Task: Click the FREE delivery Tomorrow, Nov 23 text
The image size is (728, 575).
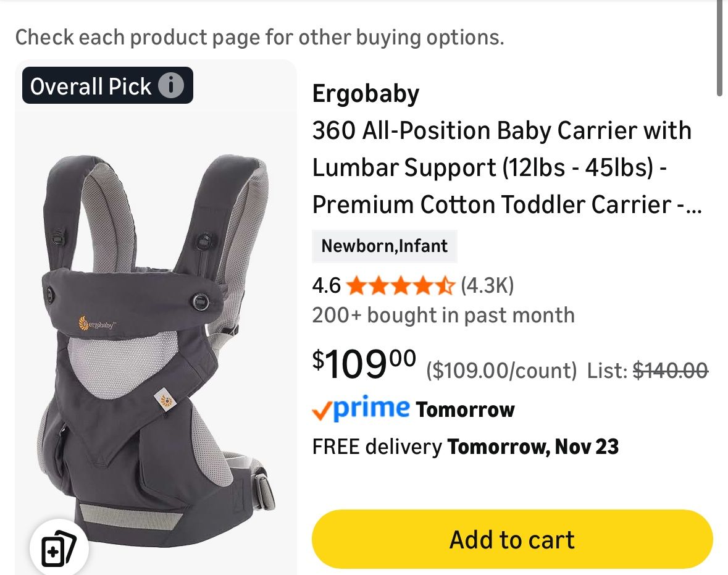Action: 465,446
